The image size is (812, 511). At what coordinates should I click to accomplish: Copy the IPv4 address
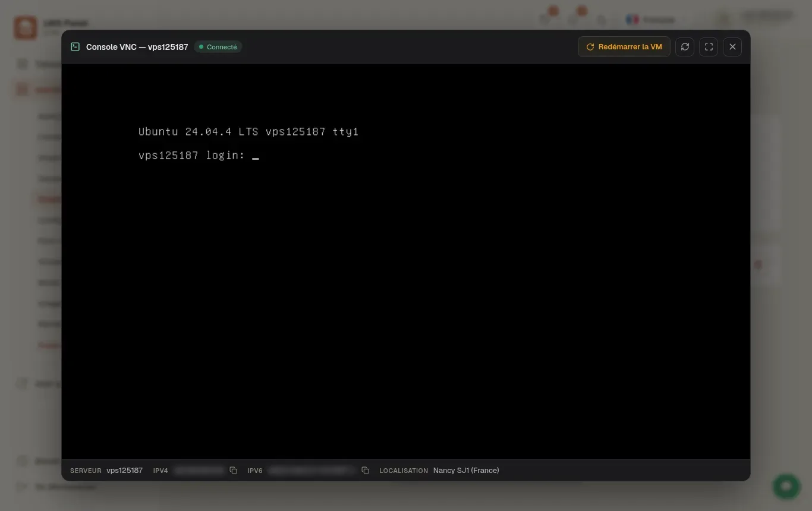click(234, 471)
